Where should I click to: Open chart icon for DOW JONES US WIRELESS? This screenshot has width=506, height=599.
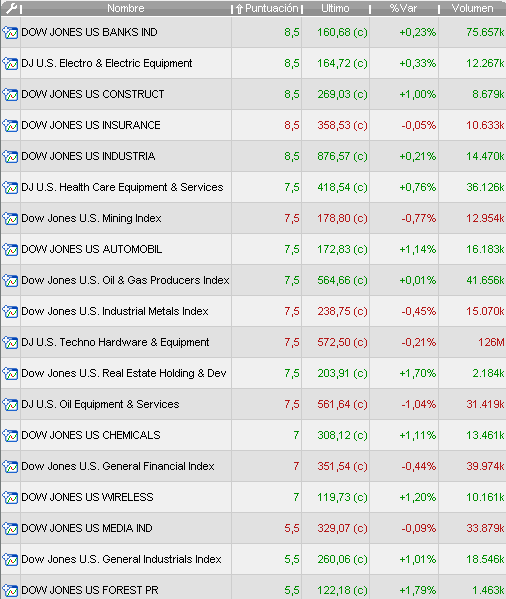[10, 497]
